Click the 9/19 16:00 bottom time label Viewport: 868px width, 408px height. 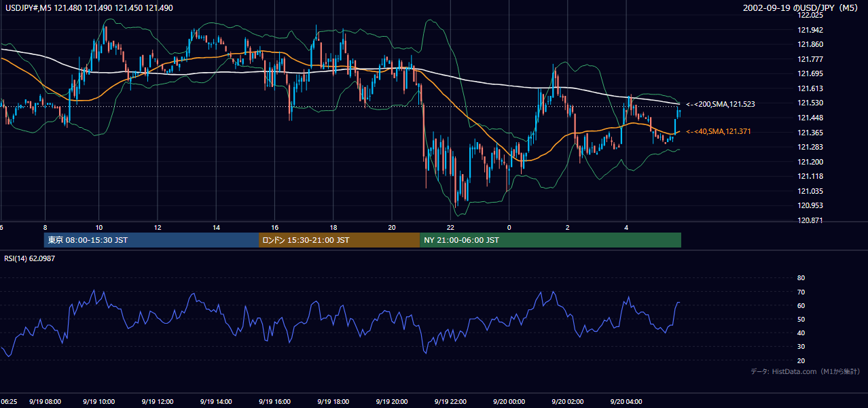click(274, 402)
